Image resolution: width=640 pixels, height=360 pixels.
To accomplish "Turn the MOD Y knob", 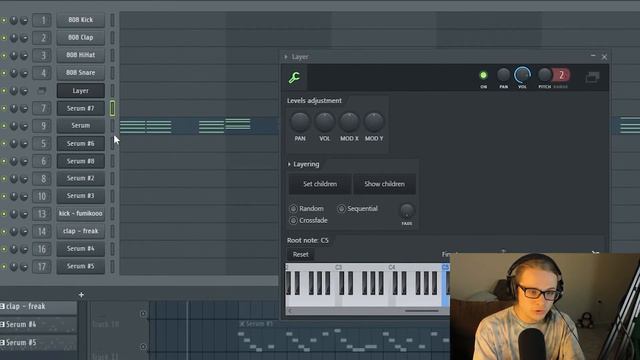I will (374, 122).
